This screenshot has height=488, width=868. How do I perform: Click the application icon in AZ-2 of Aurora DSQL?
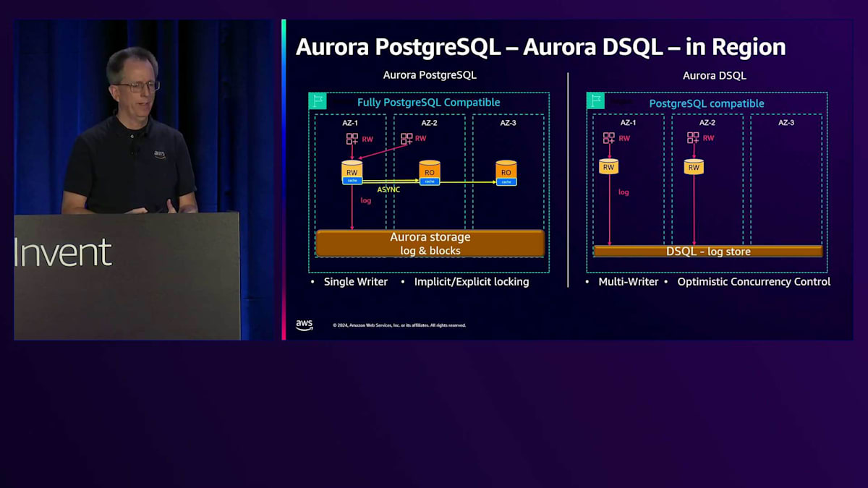point(694,137)
